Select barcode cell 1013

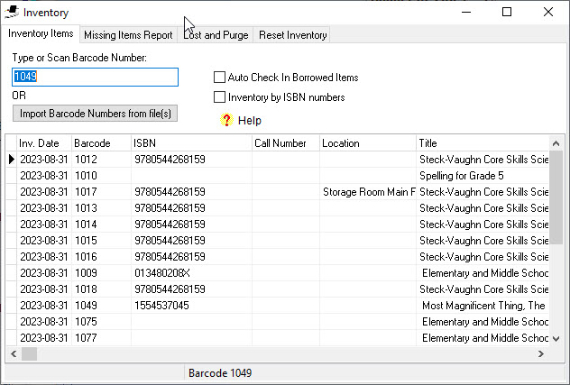tap(101, 208)
